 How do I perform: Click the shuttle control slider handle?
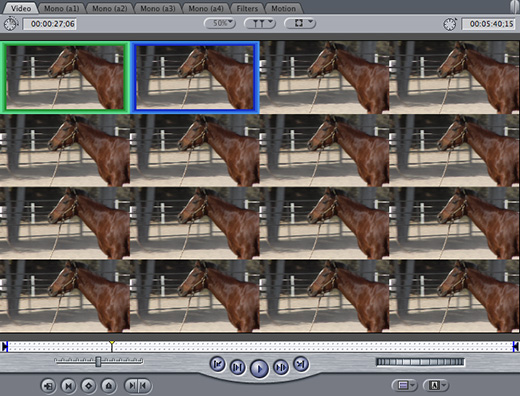[98, 361]
